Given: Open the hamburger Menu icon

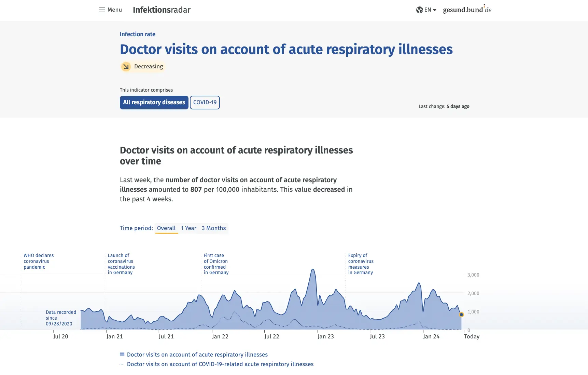Looking at the screenshot, I should [x=102, y=10].
